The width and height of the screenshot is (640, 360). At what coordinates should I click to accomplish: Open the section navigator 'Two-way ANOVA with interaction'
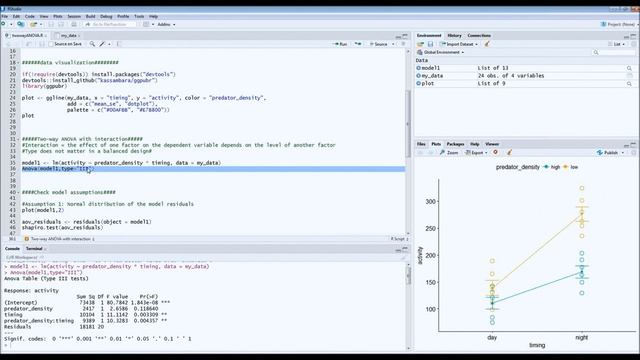click(x=60, y=239)
